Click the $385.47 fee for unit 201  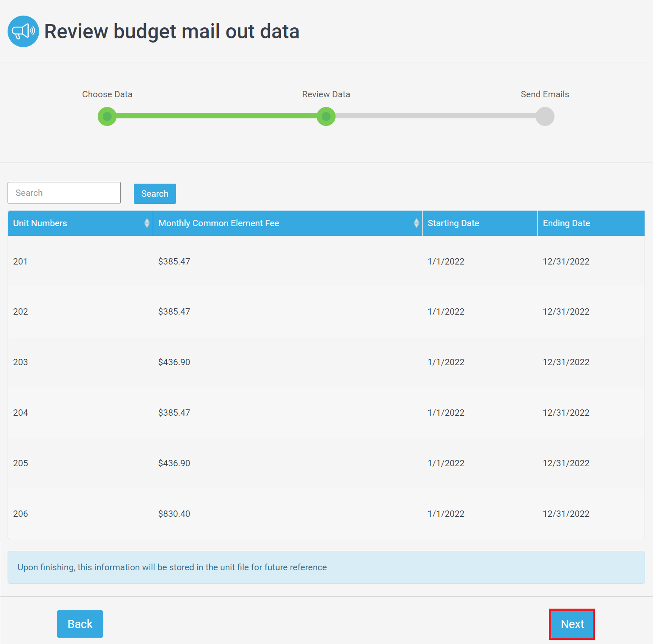[174, 262]
